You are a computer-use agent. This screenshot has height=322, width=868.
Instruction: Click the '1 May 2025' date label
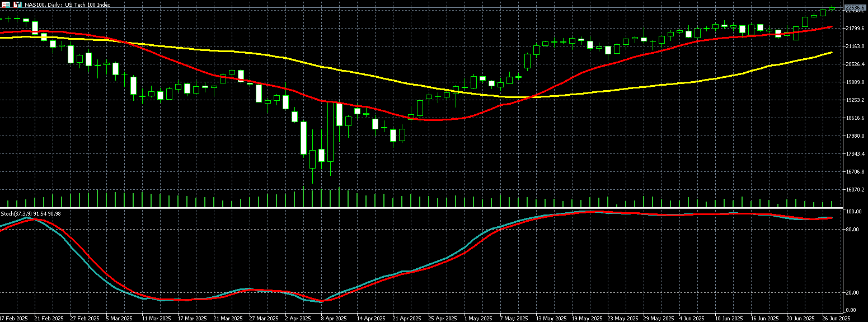click(478, 318)
